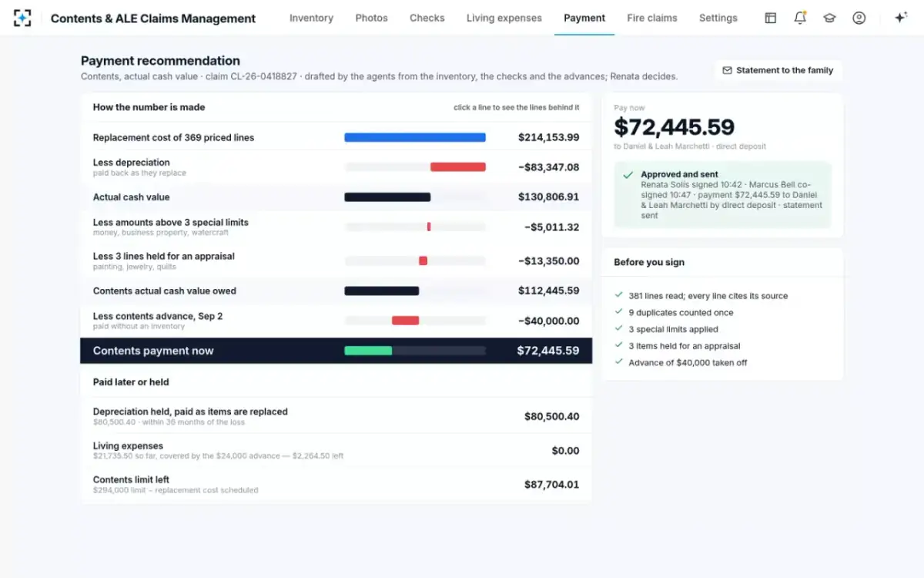The width and height of the screenshot is (924, 578).
Task: Open the Less depreciation line
Action: tap(336, 167)
